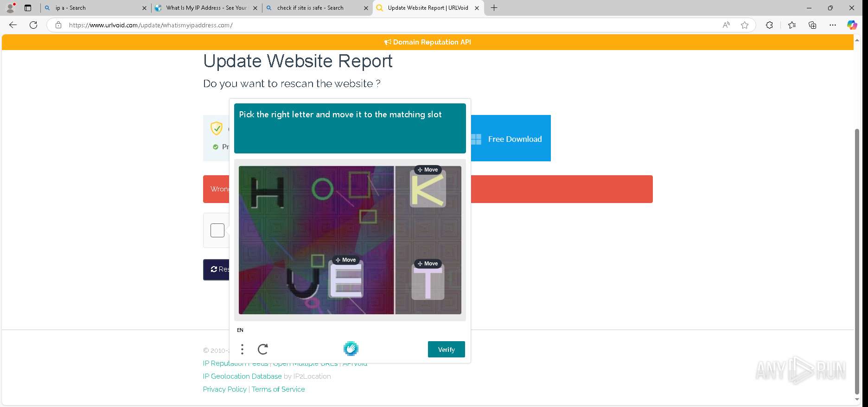This screenshot has width=868, height=407.
Task: Go back to the previous page
Action: pos(13,25)
